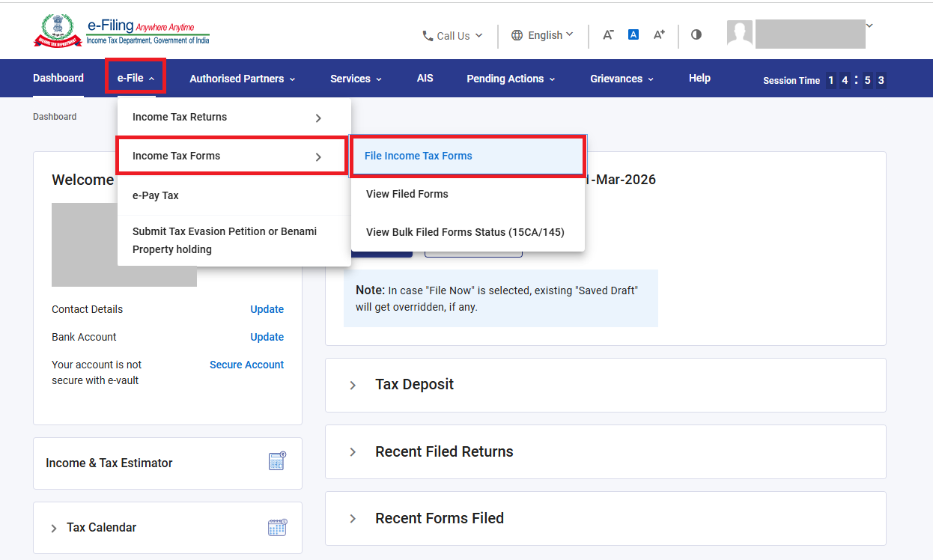Screen dimensions: 933x560
Task: Click the Income Tax Department e-Filing logo
Action: (122, 31)
